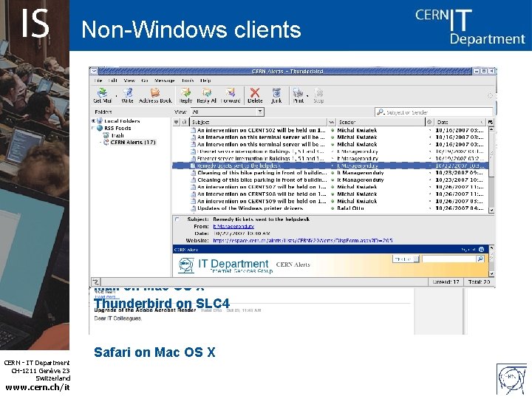Sort by the Subject column header
The image size is (532, 399).
258,122
